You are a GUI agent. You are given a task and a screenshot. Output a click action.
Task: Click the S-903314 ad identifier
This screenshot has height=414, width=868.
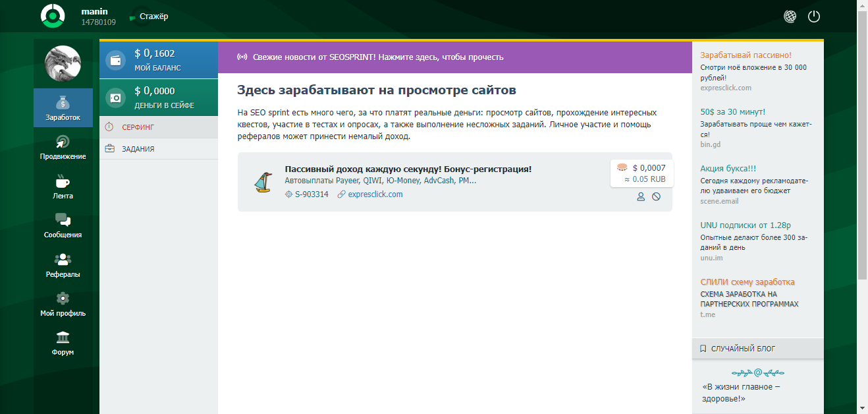click(x=312, y=194)
